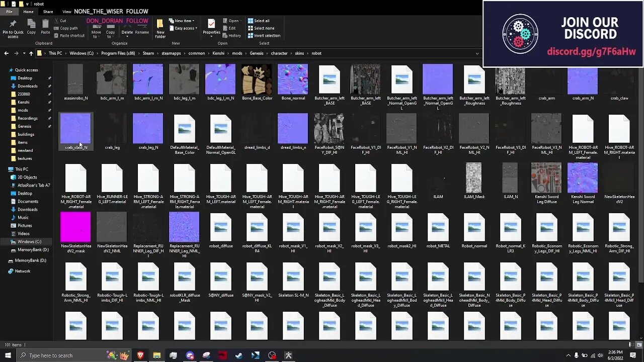Jump to character folder in address bar
Image resolution: width=644 pixels, height=362 pixels.
[x=279, y=53]
